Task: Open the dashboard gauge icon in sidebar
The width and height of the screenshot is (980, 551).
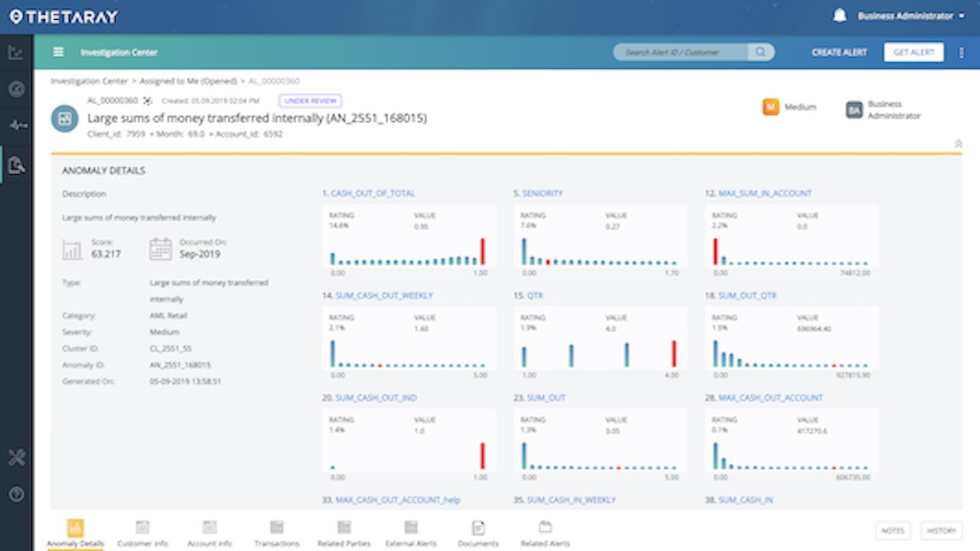Action: [16, 90]
